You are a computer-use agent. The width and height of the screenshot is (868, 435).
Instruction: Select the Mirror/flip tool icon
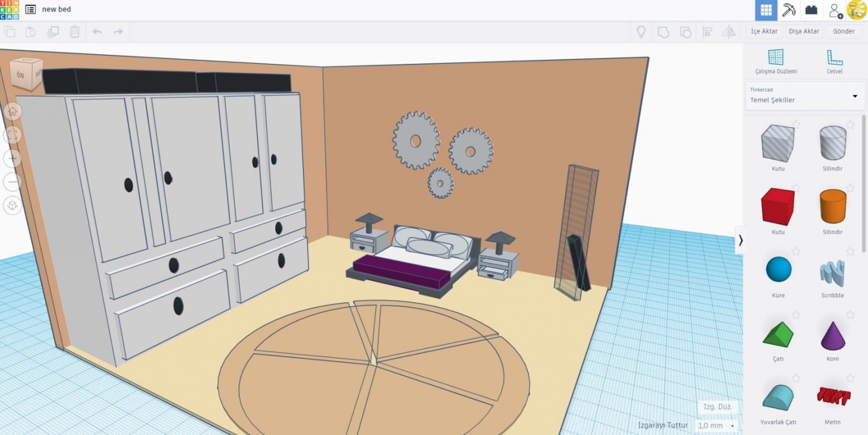pyautogui.click(x=728, y=33)
